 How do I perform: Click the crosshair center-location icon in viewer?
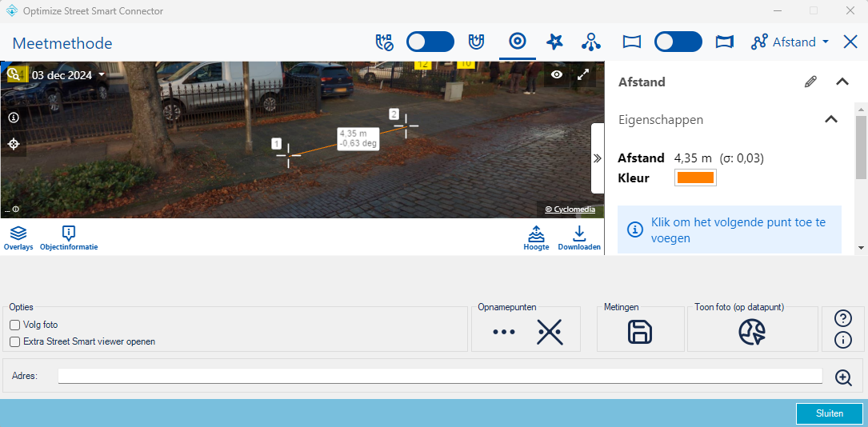[14, 144]
